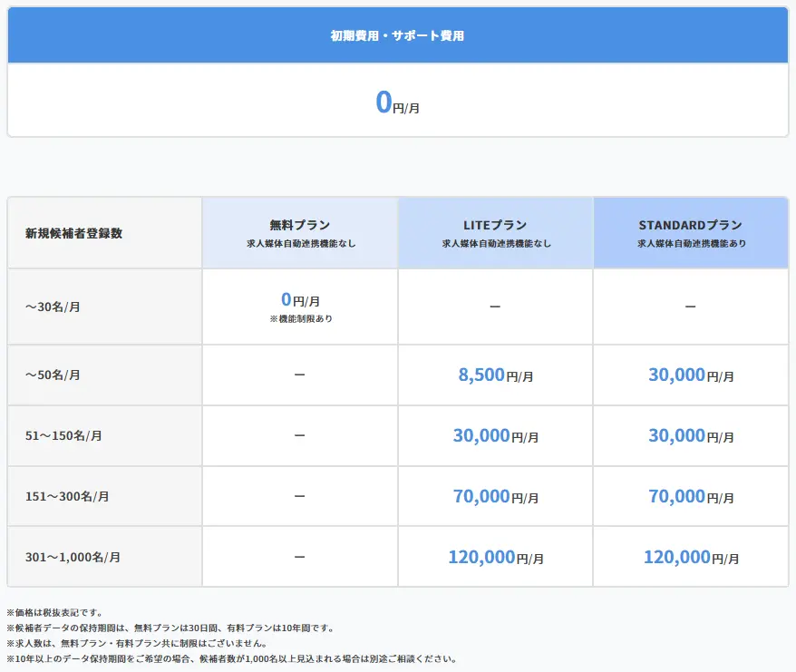This screenshot has height=672, width=796.
Task: Click the 8,500円/月 LITE price
Action: [495, 375]
